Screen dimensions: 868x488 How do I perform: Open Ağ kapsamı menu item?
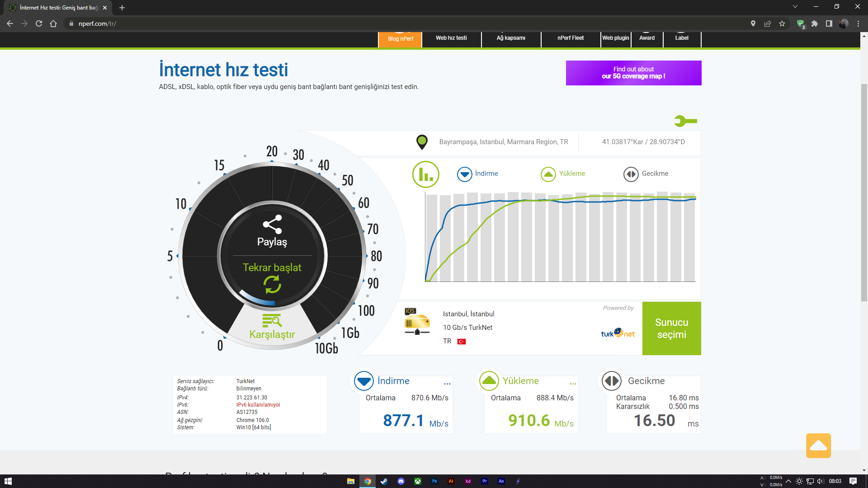(x=511, y=38)
